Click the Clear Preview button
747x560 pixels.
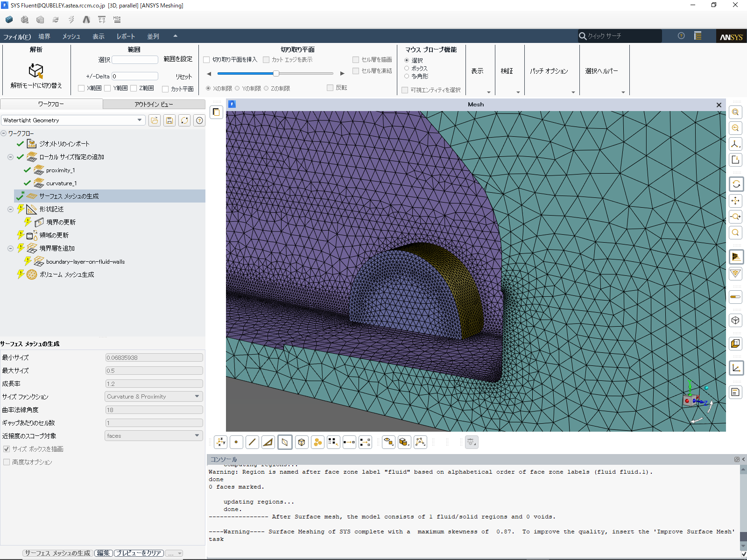coord(139,553)
